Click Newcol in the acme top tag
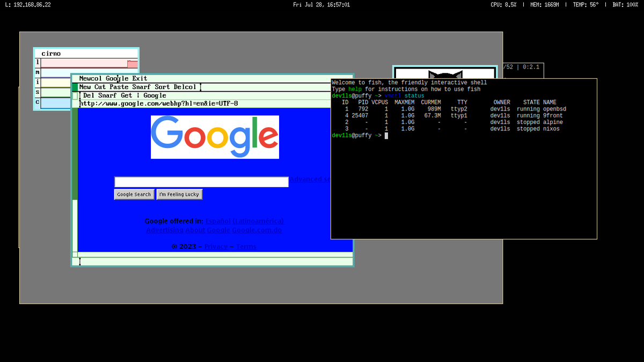This screenshot has height=362, width=644. coord(90,78)
